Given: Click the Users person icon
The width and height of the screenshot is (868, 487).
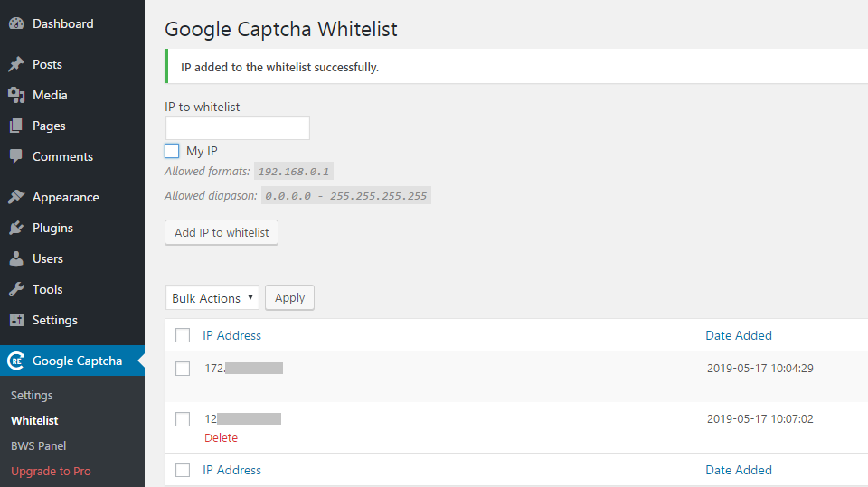Looking at the screenshot, I should coord(16,258).
